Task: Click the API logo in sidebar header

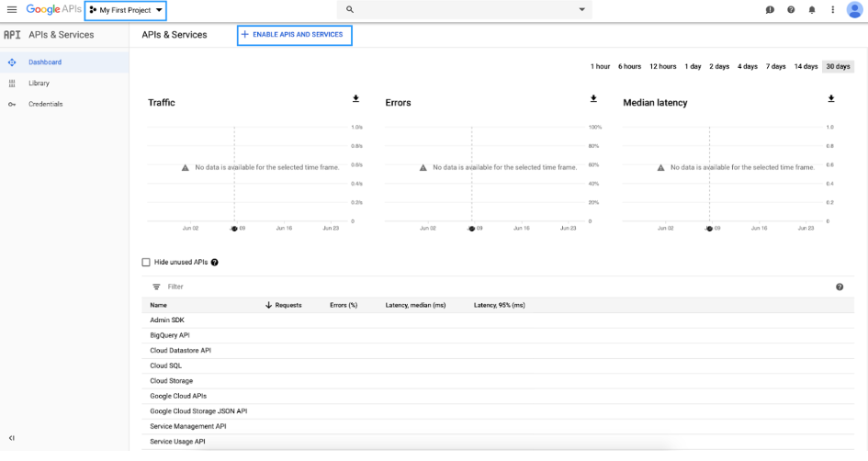Action: pyautogui.click(x=12, y=34)
